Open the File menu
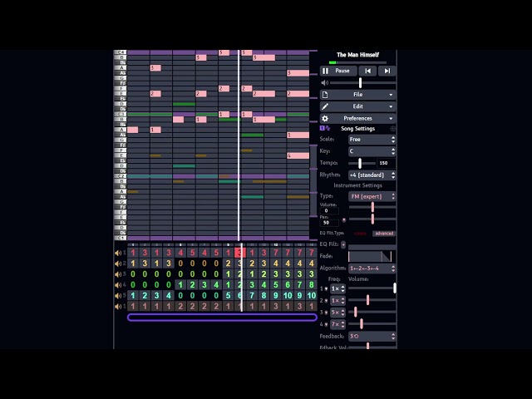 point(357,95)
